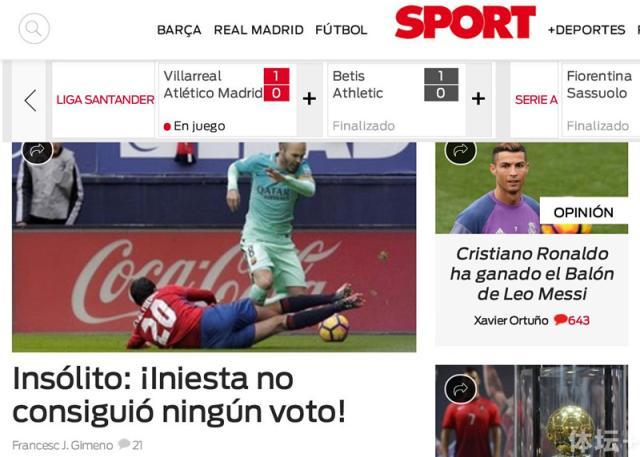Click the SPORT logo
The image size is (640, 457).
tap(465, 22)
